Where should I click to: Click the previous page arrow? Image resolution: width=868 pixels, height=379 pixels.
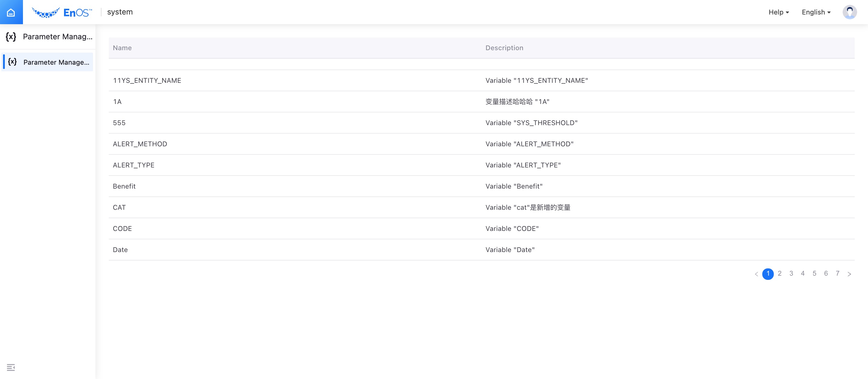pyautogui.click(x=757, y=273)
